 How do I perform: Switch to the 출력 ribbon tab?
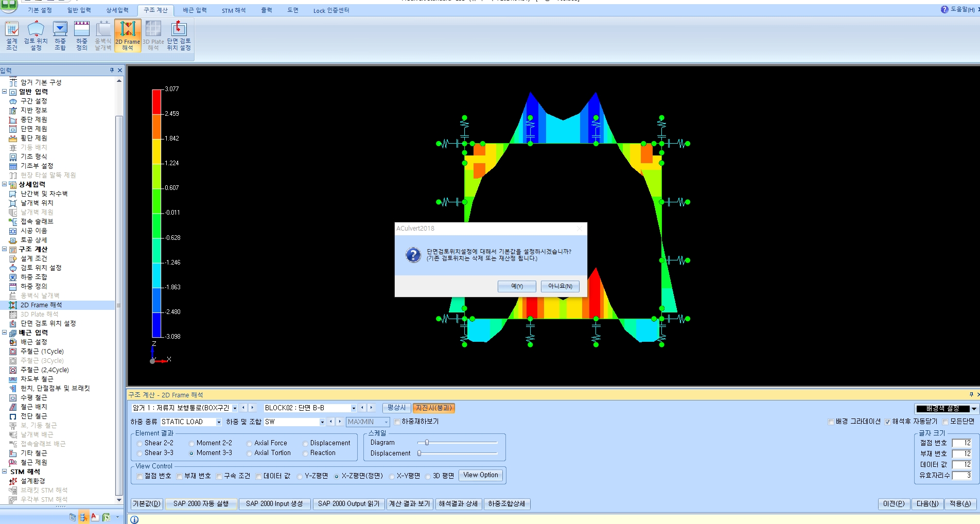coord(266,10)
